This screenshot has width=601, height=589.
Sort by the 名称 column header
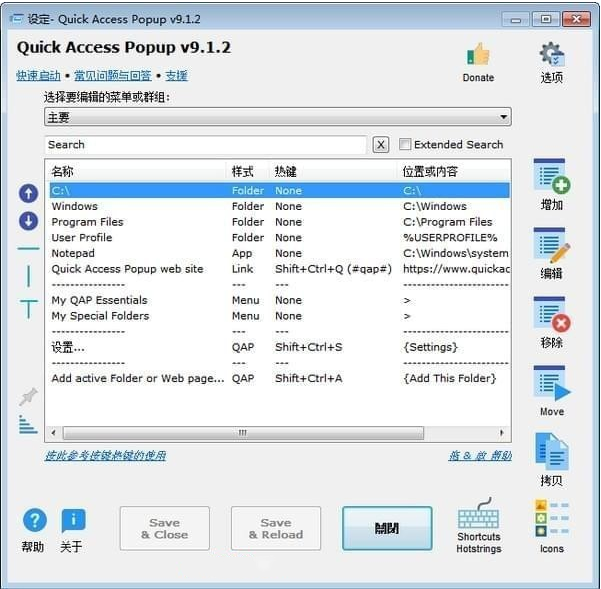tap(137, 171)
